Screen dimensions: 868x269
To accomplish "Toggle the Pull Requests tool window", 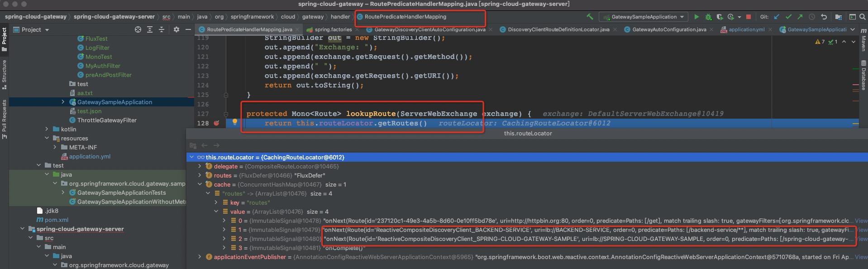I will point(4,119).
